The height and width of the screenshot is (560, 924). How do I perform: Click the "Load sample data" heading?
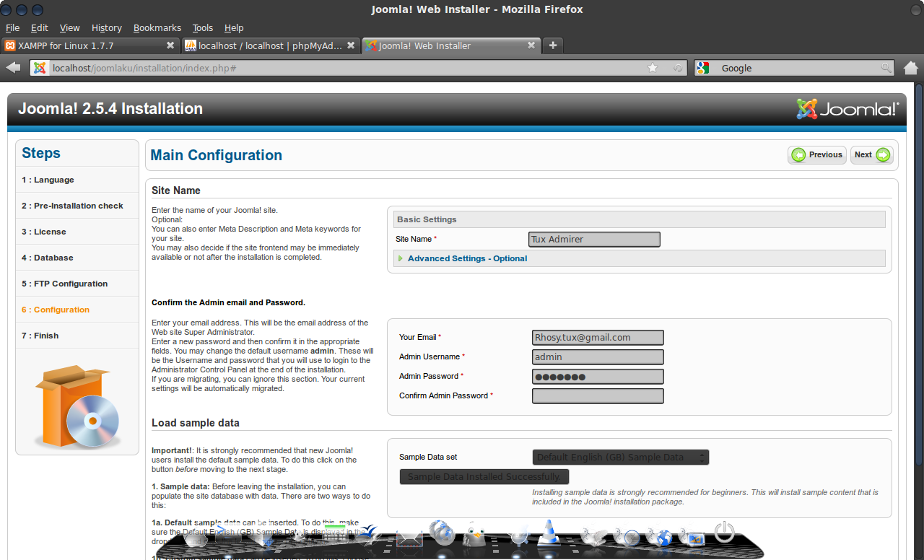(x=196, y=423)
